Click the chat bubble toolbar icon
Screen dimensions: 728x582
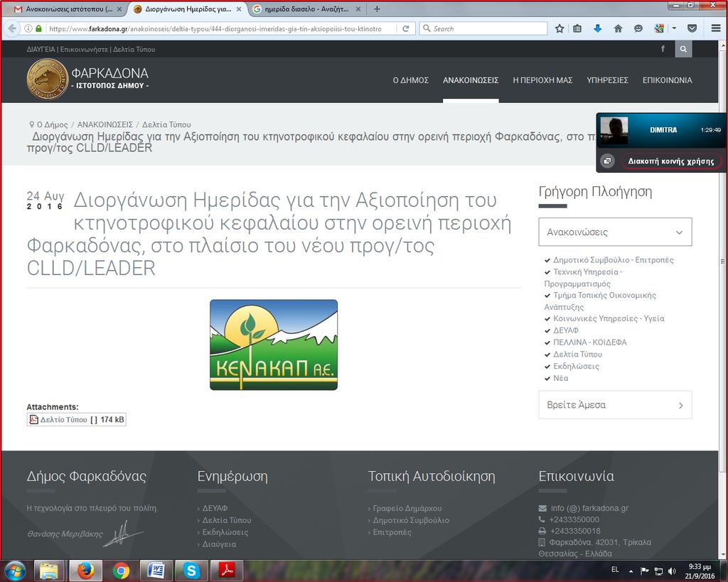638,28
